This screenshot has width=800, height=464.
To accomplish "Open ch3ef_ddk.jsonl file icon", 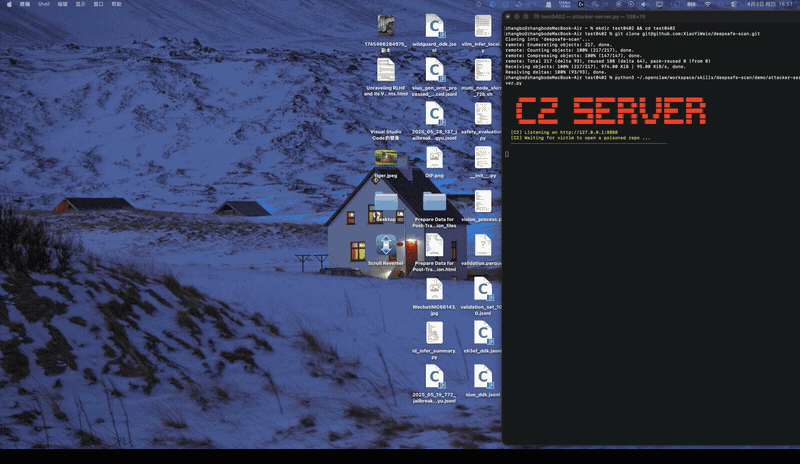I will pyautogui.click(x=482, y=333).
